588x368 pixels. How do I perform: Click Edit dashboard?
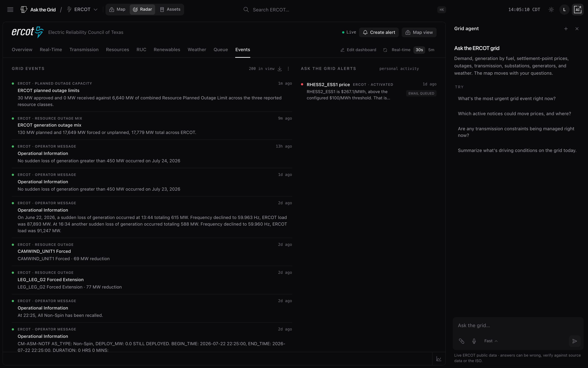[x=358, y=50]
